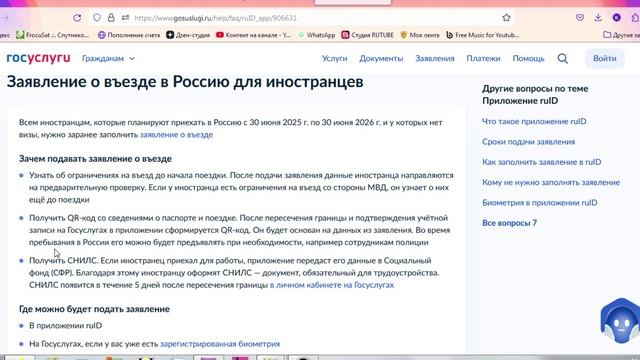Open the Все вопросы 7 link
Screen dimensions: 640x360
coord(509,223)
